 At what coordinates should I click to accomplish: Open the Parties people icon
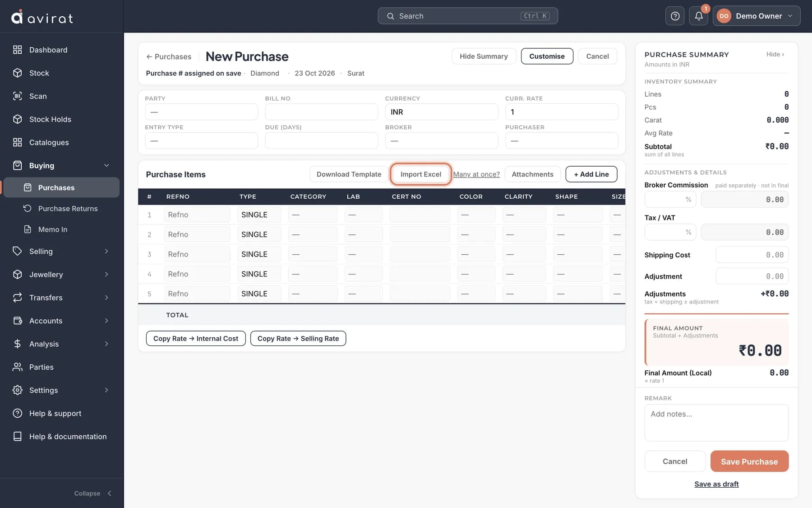(x=17, y=367)
